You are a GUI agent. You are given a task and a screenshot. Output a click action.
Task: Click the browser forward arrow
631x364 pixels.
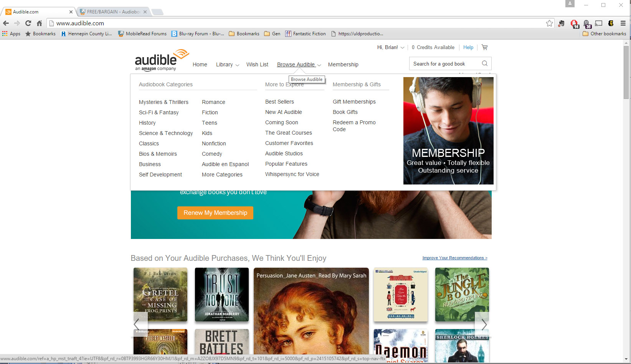[x=17, y=23]
